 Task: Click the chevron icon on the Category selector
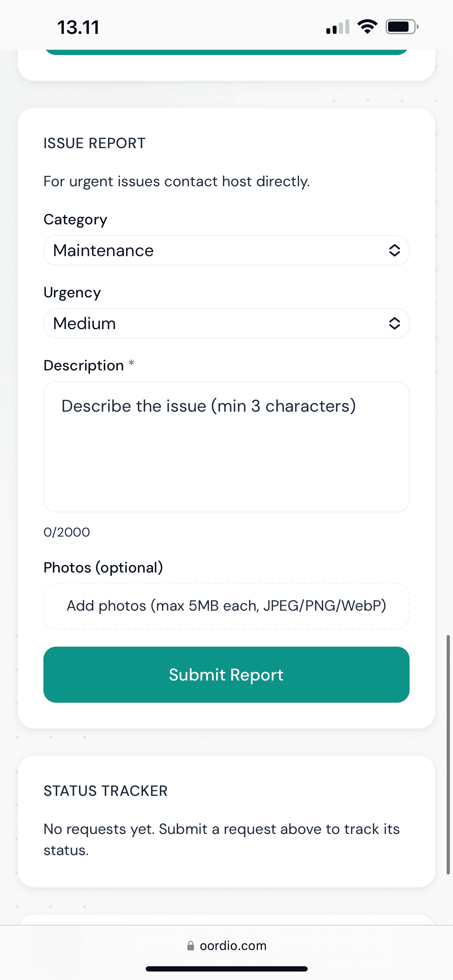[394, 250]
